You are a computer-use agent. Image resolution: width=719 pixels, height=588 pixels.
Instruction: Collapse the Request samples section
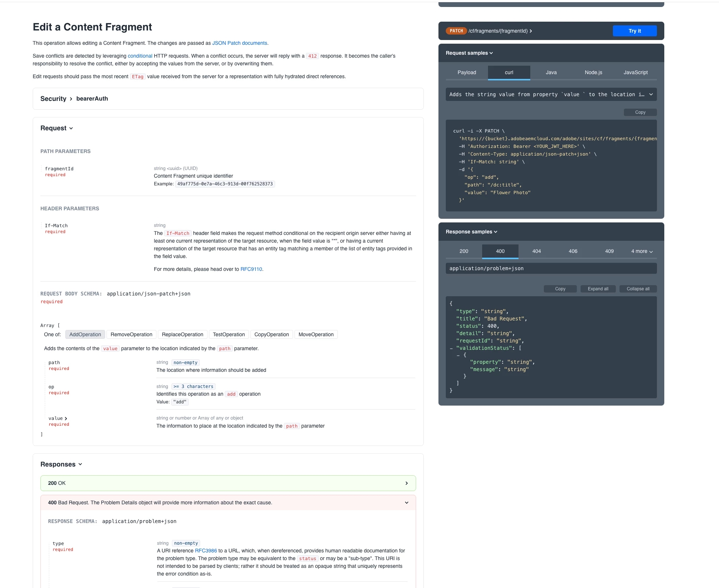click(469, 53)
